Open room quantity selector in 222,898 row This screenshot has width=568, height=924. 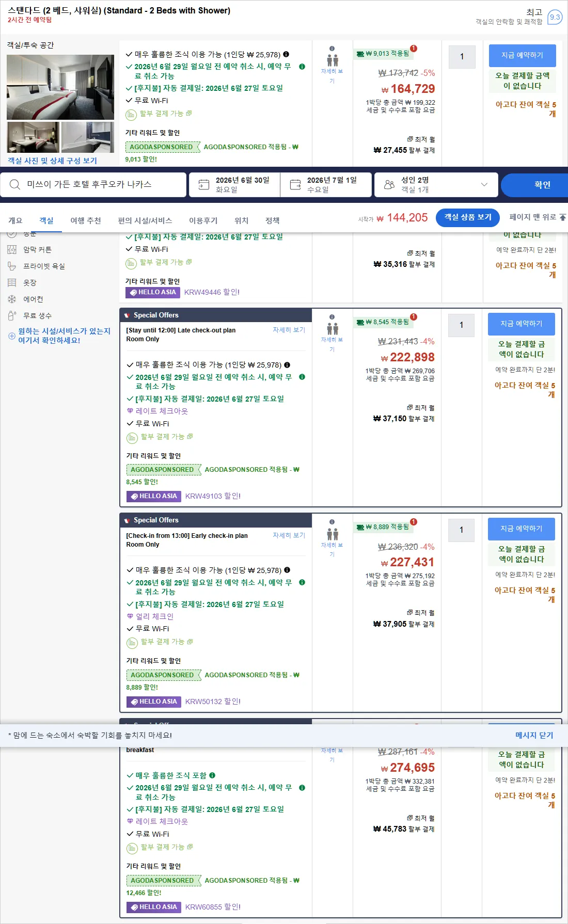pos(462,325)
